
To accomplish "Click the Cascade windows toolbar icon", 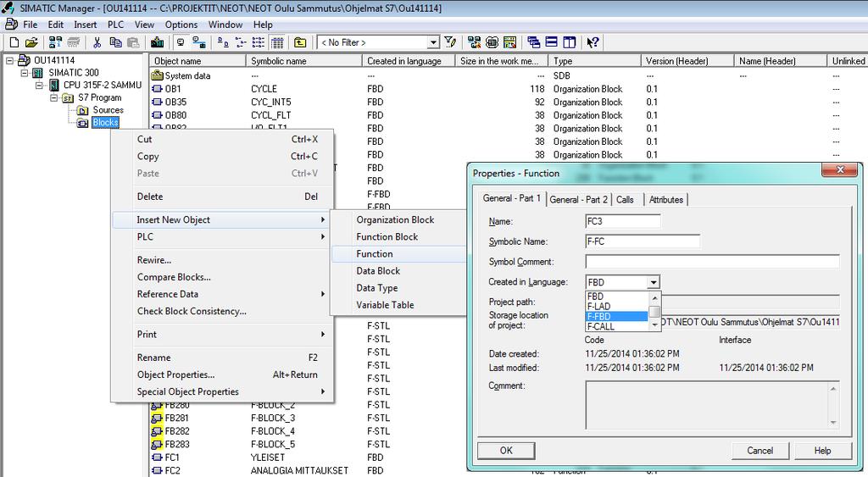I will pyautogui.click(x=534, y=42).
